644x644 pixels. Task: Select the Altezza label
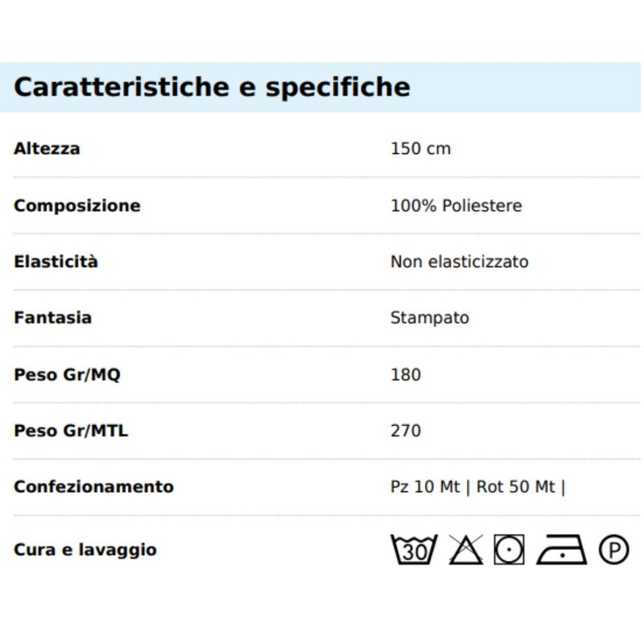click(47, 148)
